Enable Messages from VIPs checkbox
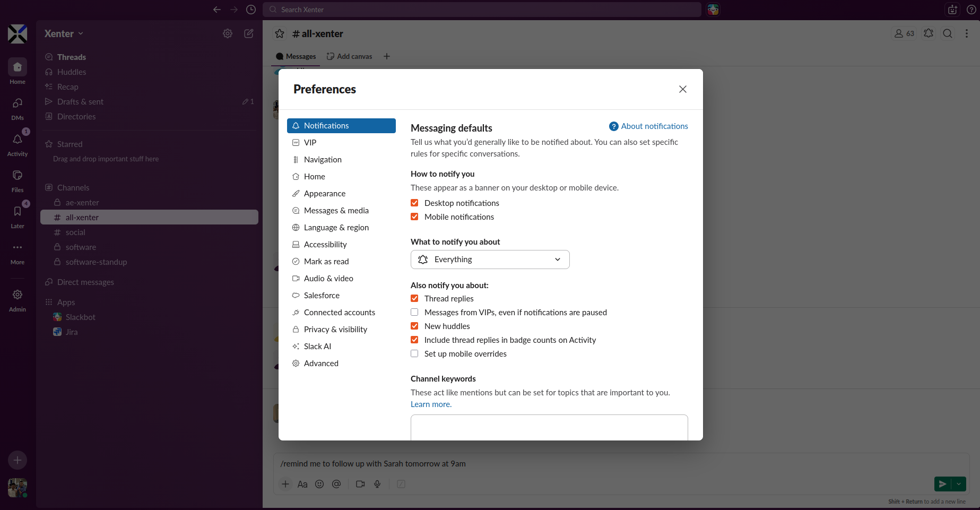This screenshot has height=510, width=980. 414,312
